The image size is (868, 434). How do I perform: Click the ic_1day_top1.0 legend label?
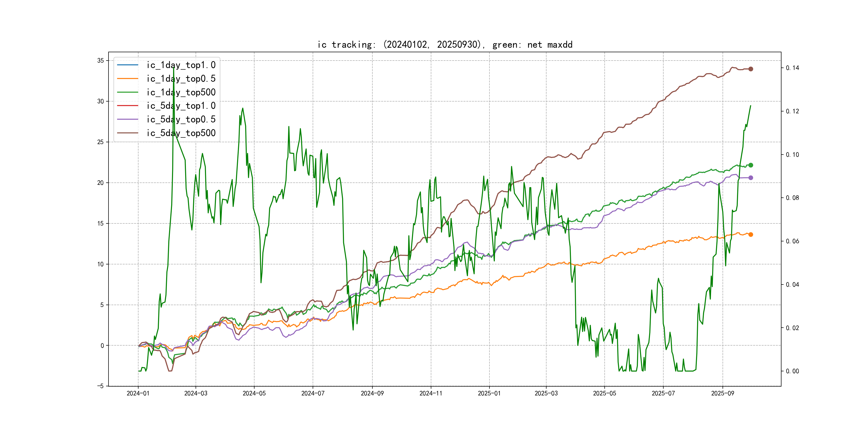pyautogui.click(x=181, y=65)
